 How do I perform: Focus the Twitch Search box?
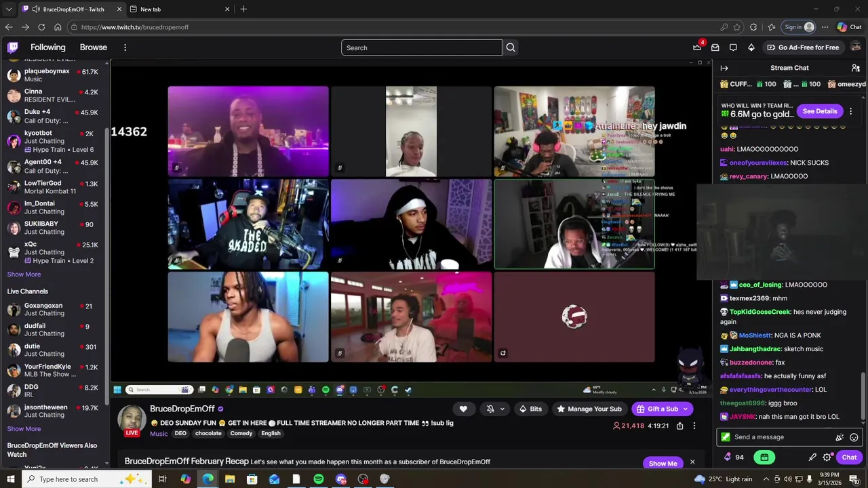(421, 47)
